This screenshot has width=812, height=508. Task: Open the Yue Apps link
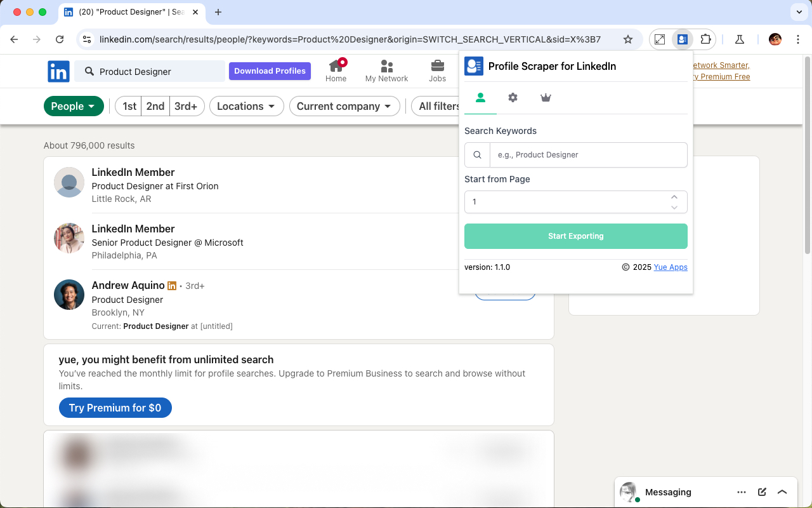pos(671,267)
